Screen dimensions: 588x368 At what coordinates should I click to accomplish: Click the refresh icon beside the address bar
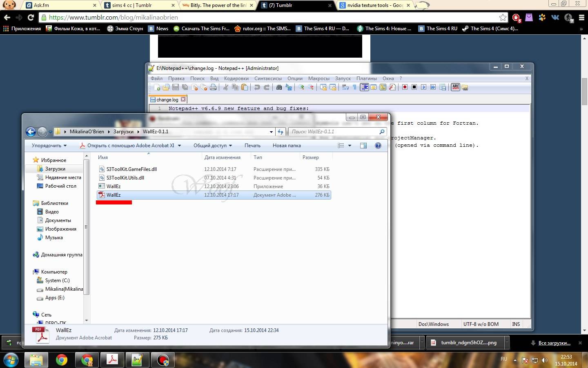click(x=280, y=132)
